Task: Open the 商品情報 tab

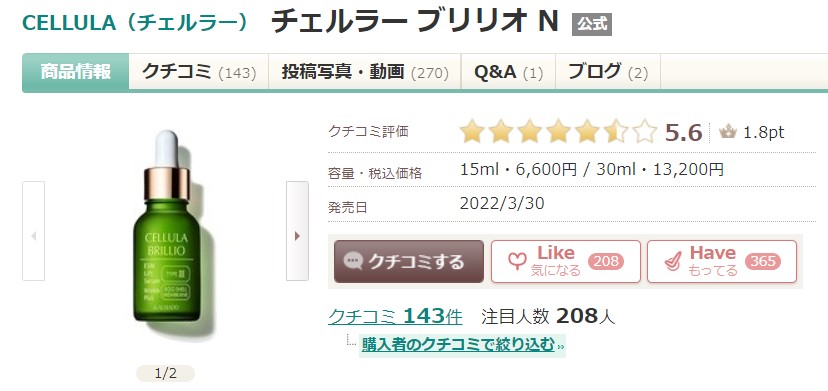Action: coord(76,71)
